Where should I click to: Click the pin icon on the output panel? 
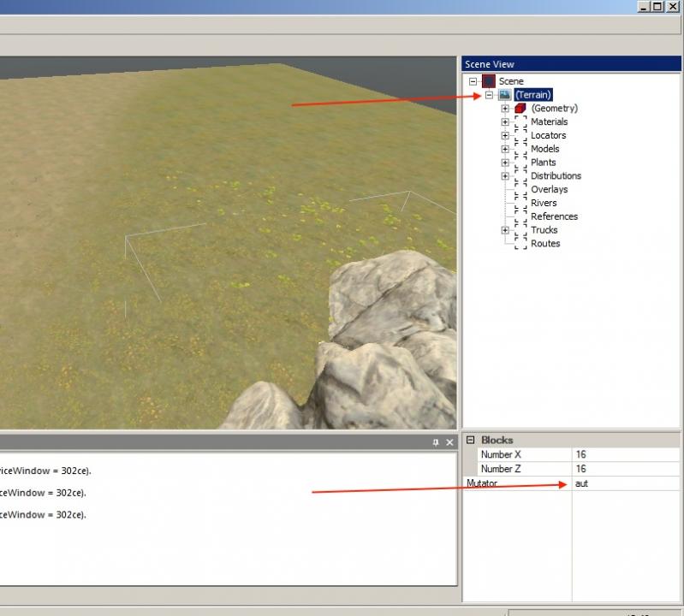click(x=436, y=442)
